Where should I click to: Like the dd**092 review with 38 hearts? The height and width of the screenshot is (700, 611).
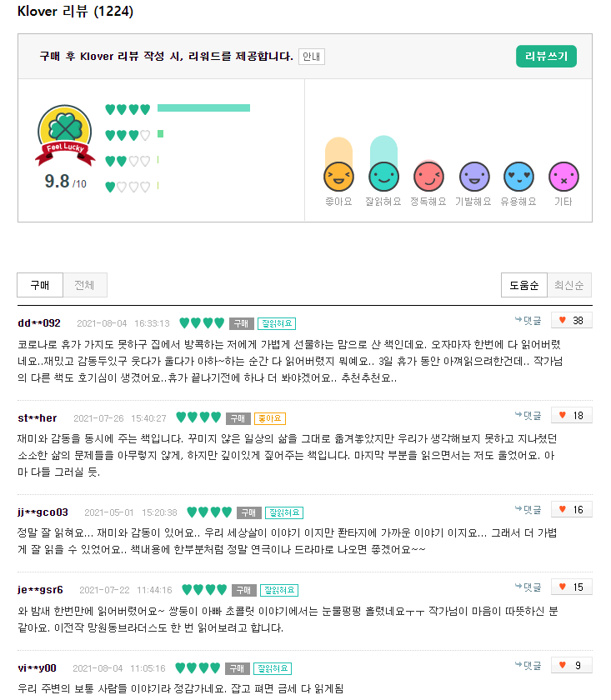[x=571, y=321]
